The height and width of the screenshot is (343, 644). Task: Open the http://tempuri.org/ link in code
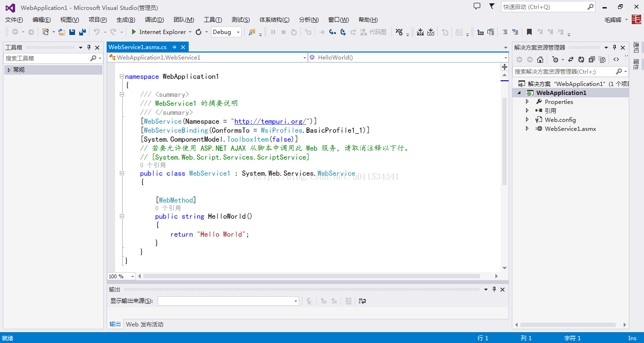(x=271, y=121)
